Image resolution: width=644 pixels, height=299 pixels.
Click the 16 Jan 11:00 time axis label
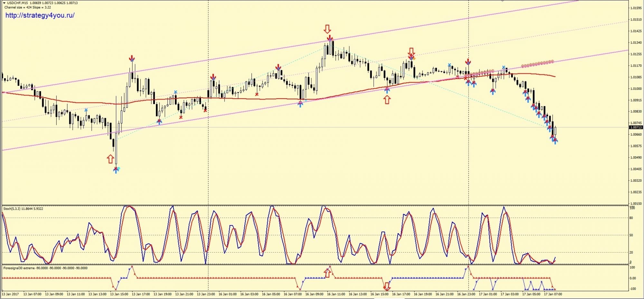click(336, 294)
